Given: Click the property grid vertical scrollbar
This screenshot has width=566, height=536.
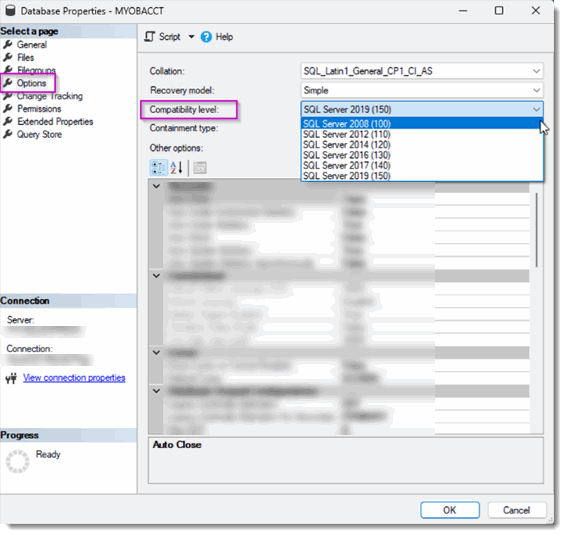Looking at the screenshot, I should [x=536, y=230].
